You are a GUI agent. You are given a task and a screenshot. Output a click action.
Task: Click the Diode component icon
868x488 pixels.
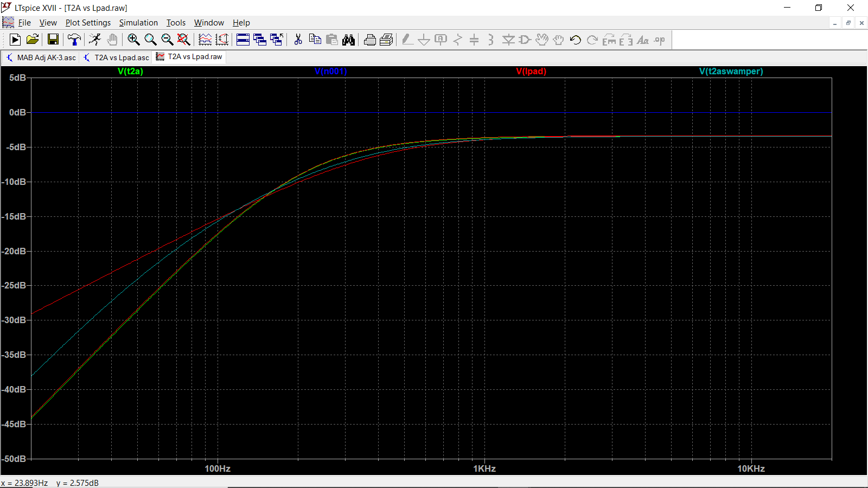click(x=508, y=40)
